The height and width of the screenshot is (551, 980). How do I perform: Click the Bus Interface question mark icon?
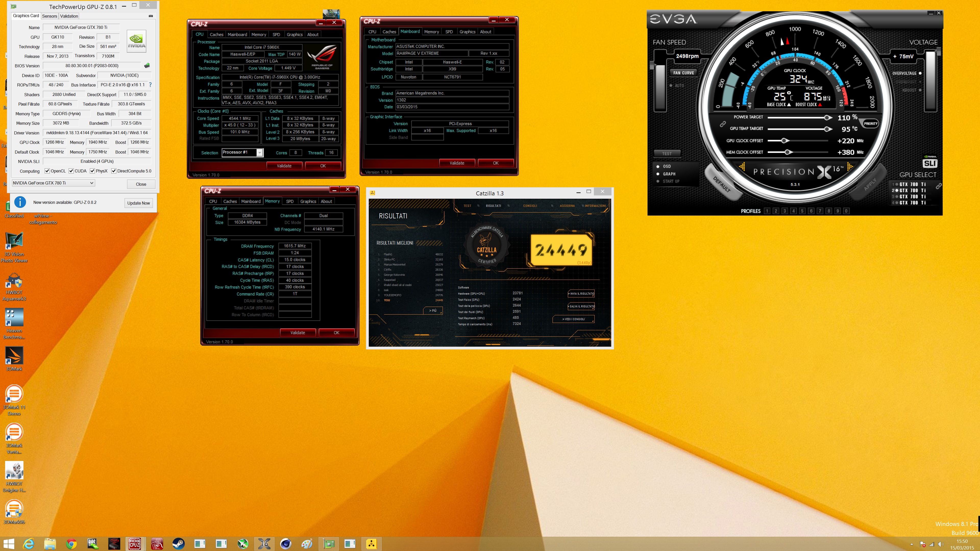click(x=150, y=85)
